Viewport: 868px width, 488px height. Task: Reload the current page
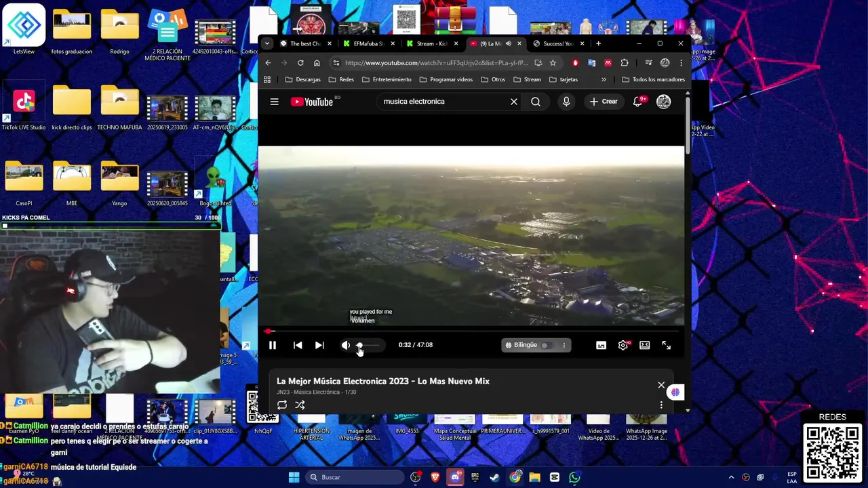click(x=300, y=62)
